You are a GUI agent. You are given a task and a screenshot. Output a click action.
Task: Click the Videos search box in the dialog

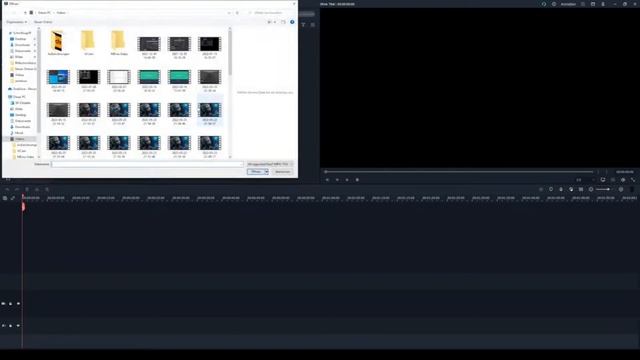[271, 13]
